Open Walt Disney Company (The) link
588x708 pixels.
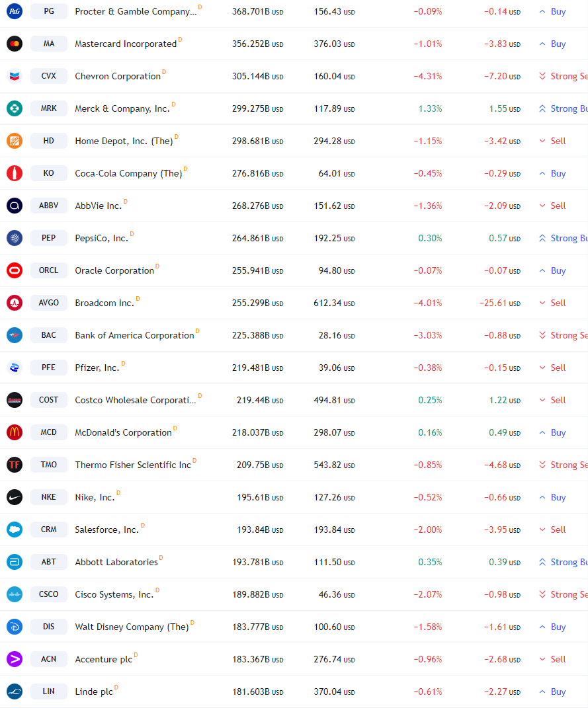pos(132,627)
